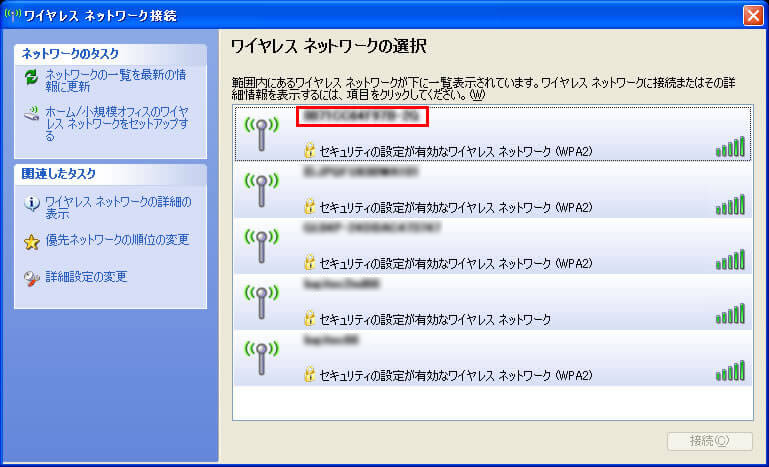The image size is (769, 467).
Task: Click signal strength bars of the non-WPA2 network
Action: pyautogui.click(x=730, y=314)
